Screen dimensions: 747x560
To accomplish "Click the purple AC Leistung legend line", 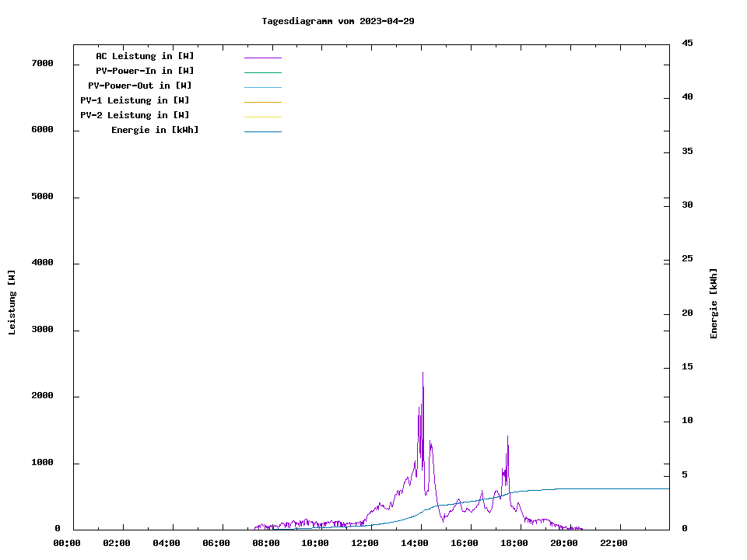I will coord(262,58).
